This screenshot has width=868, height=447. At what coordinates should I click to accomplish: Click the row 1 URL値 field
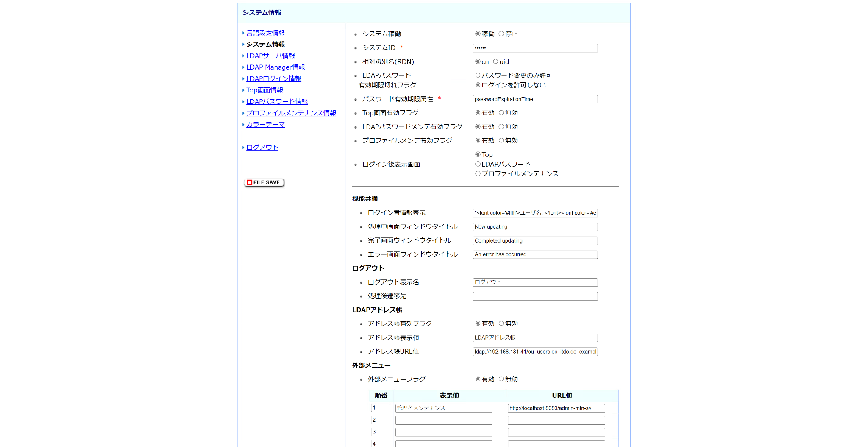coord(556,408)
